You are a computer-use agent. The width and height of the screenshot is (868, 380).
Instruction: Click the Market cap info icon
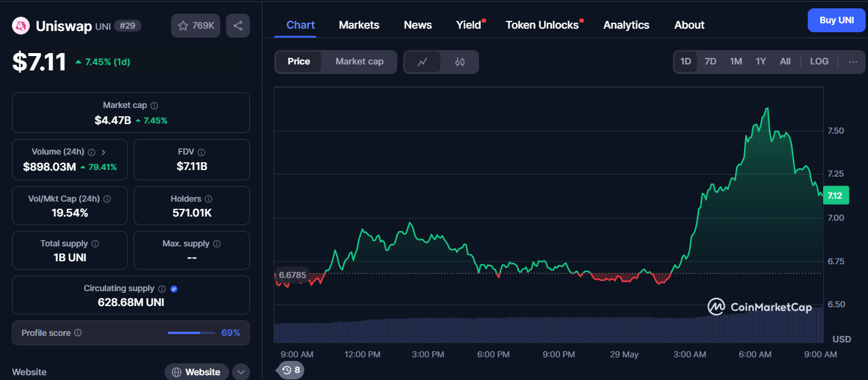(155, 106)
